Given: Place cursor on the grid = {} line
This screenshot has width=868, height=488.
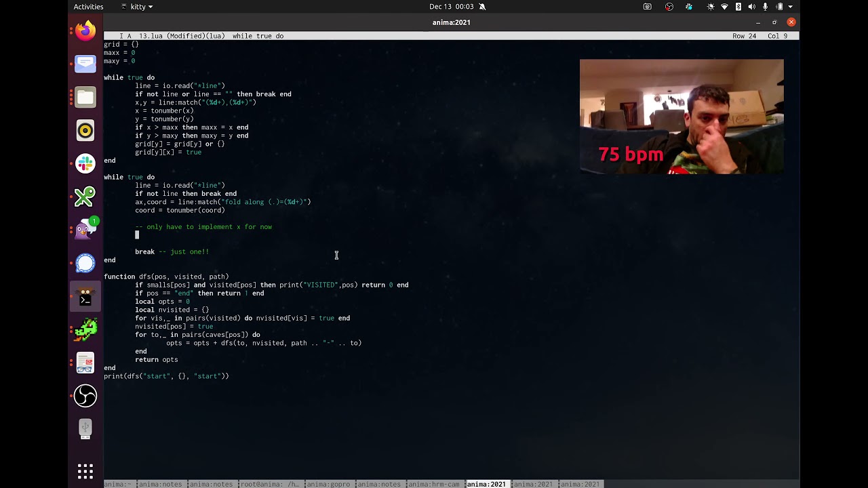Looking at the screenshot, I should pyautogui.click(x=121, y=44).
